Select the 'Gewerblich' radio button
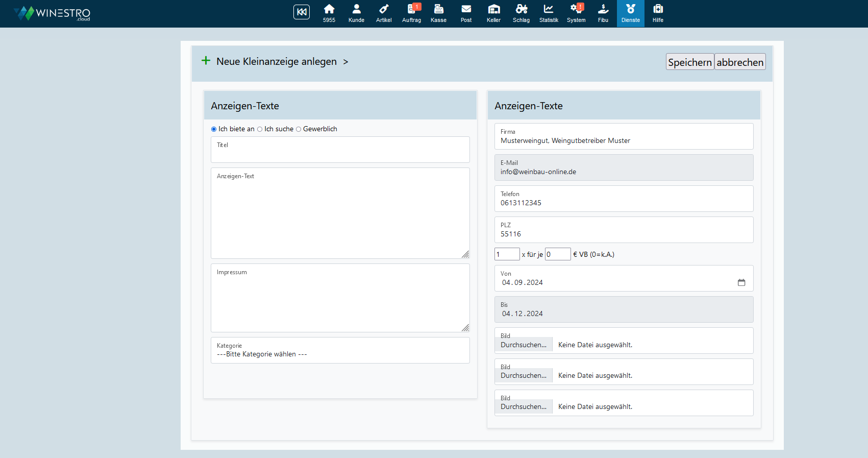 299,129
